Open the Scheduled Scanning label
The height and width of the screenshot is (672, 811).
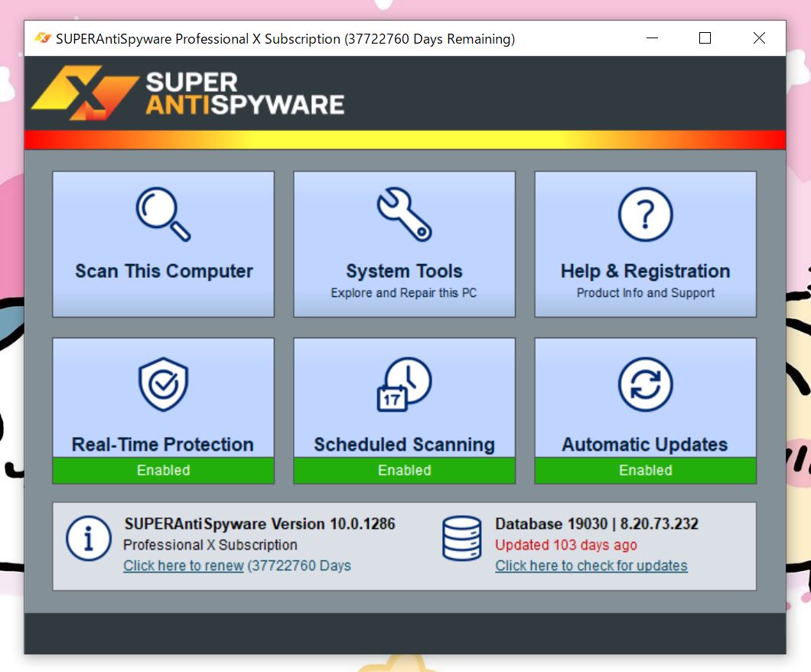coord(404,445)
